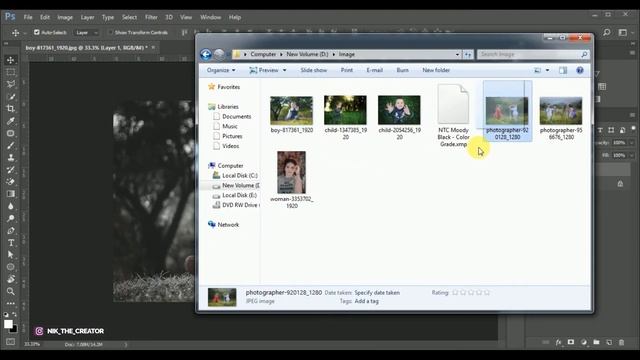The image size is (640, 360).
Task: Open the Preview button dropdown arrow
Action: coord(284,70)
